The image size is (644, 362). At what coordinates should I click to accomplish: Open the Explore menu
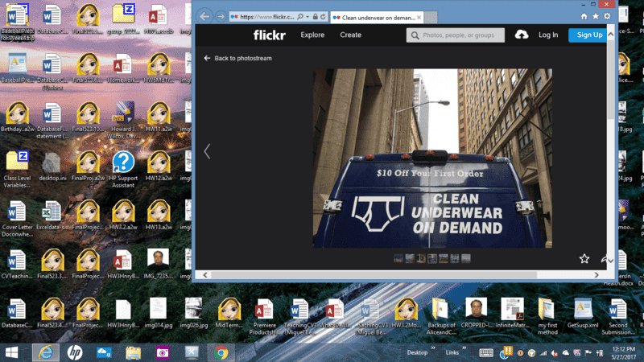coord(312,35)
